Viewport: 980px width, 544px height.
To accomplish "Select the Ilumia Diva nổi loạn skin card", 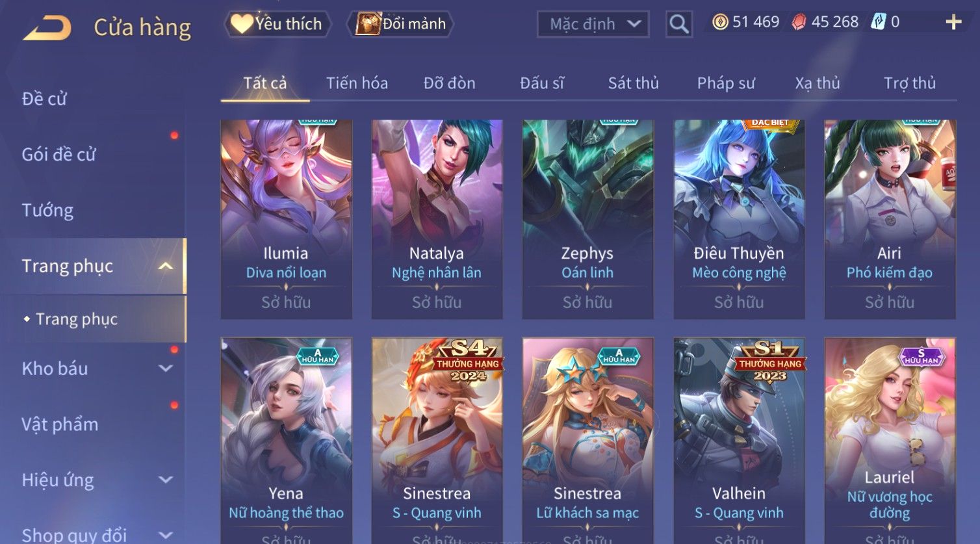I will [x=287, y=219].
